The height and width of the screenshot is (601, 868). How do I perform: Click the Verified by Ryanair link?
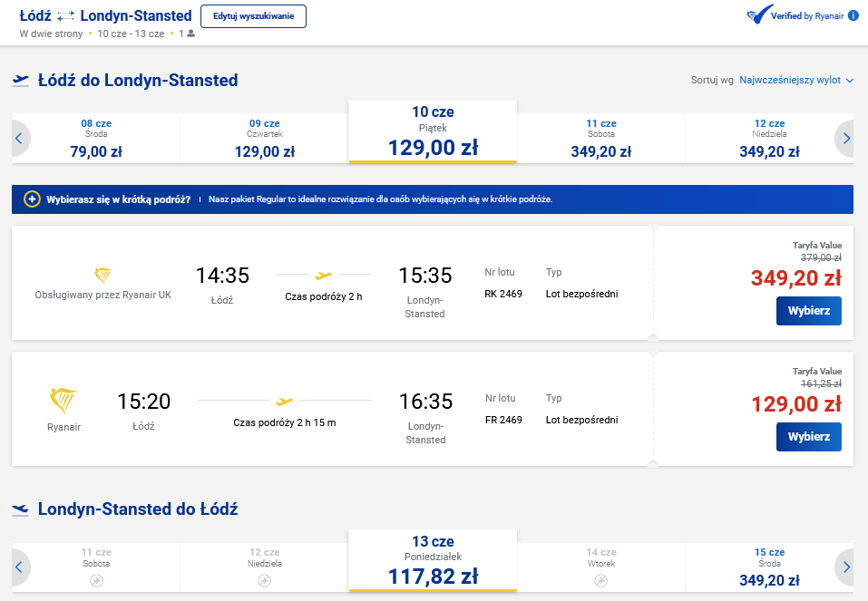(807, 16)
